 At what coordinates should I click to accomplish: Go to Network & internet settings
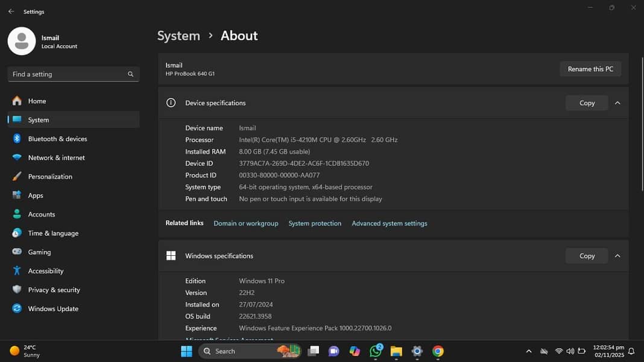(56, 157)
